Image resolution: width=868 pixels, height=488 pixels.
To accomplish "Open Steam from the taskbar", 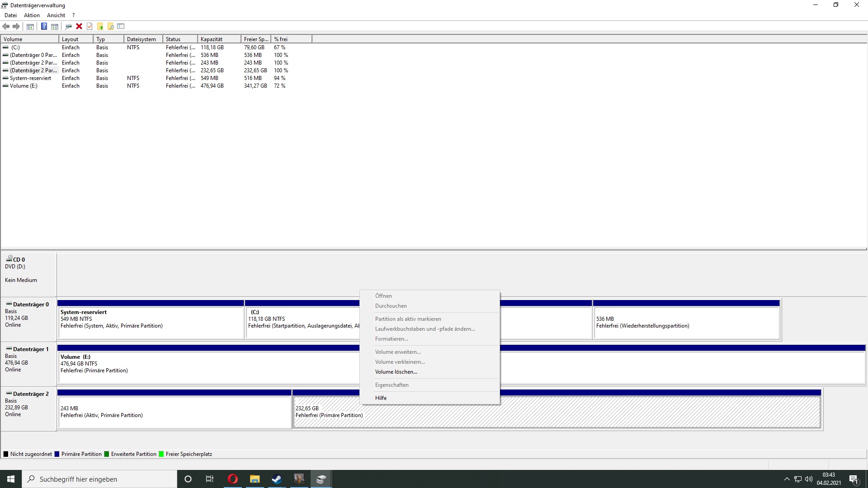I will point(277,479).
